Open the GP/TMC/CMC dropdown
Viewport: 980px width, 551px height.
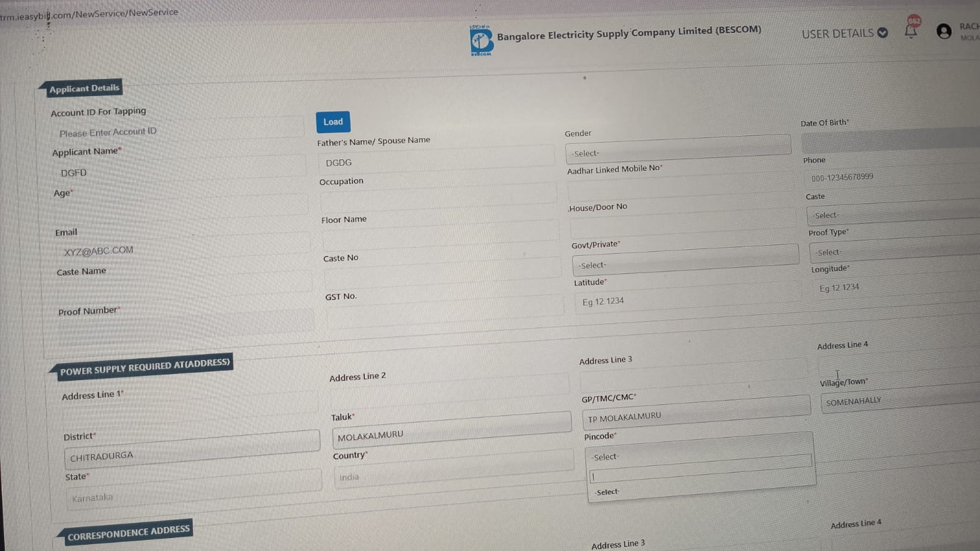tap(696, 413)
